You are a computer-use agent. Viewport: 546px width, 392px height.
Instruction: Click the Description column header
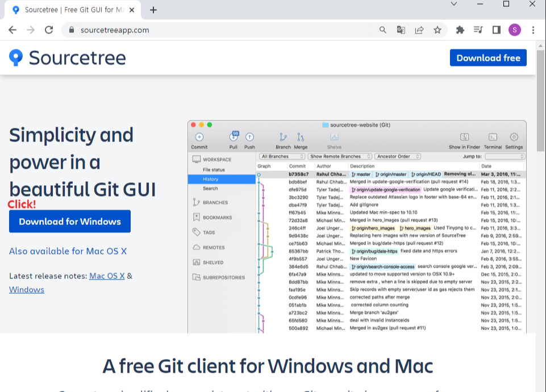coord(362,166)
